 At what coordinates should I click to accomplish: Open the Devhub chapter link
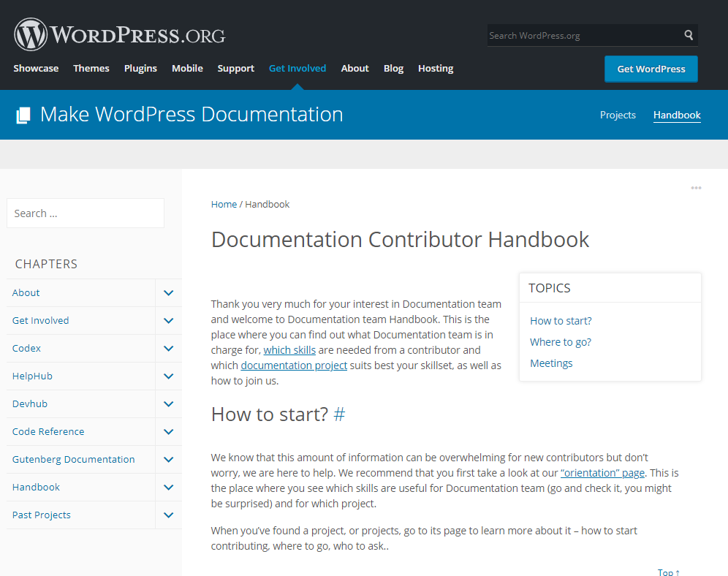click(x=30, y=403)
